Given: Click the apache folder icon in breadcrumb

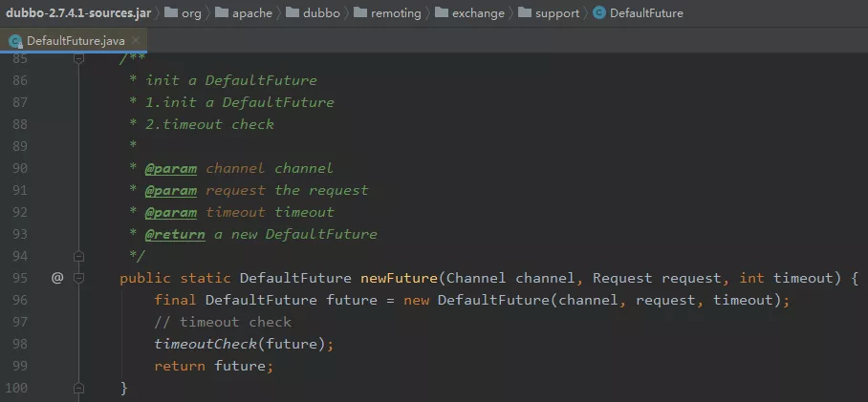Looking at the screenshot, I should pyautogui.click(x=222, y=12).
